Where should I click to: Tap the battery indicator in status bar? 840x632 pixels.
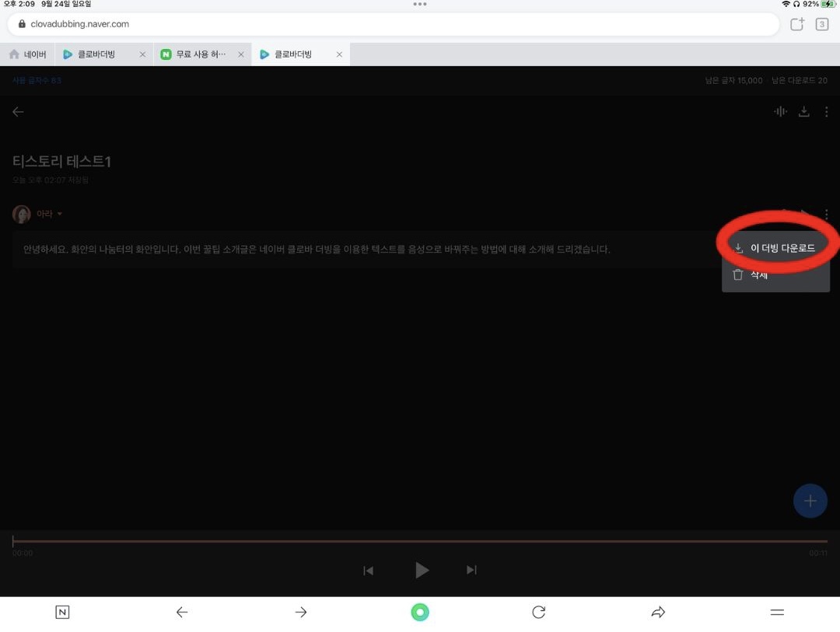pyautogui.click(x=828, y=4)
